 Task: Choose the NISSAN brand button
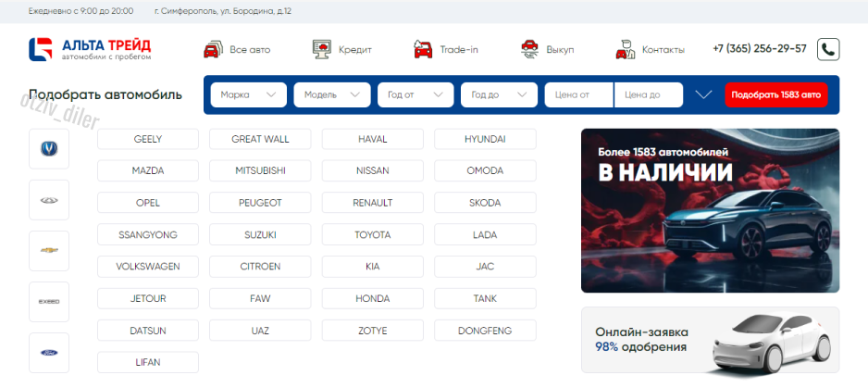(373, 170)
